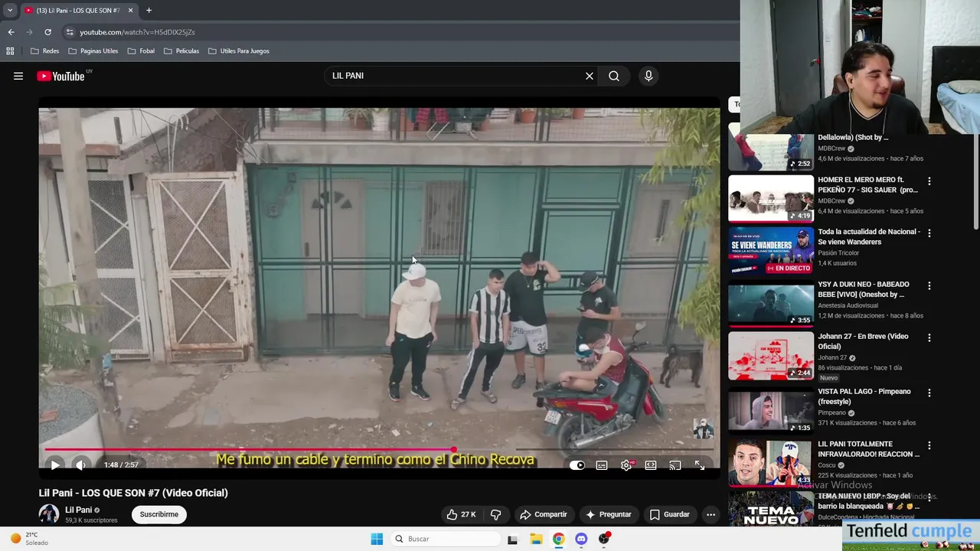The image size is (980, 551).
Task: Share the video via Compartir
Action: coord(544,514)
